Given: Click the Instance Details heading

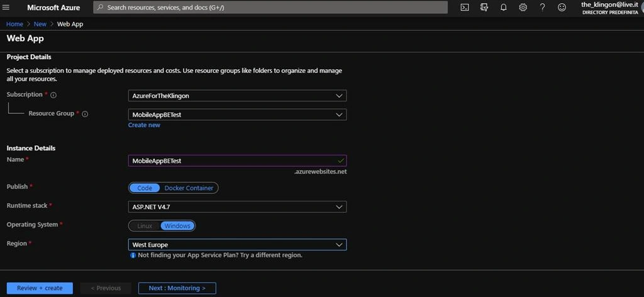Looking at the screenshot, I should 31,148.
